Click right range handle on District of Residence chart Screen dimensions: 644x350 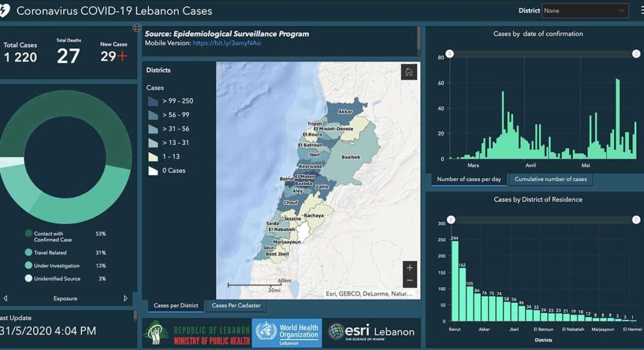636,220
